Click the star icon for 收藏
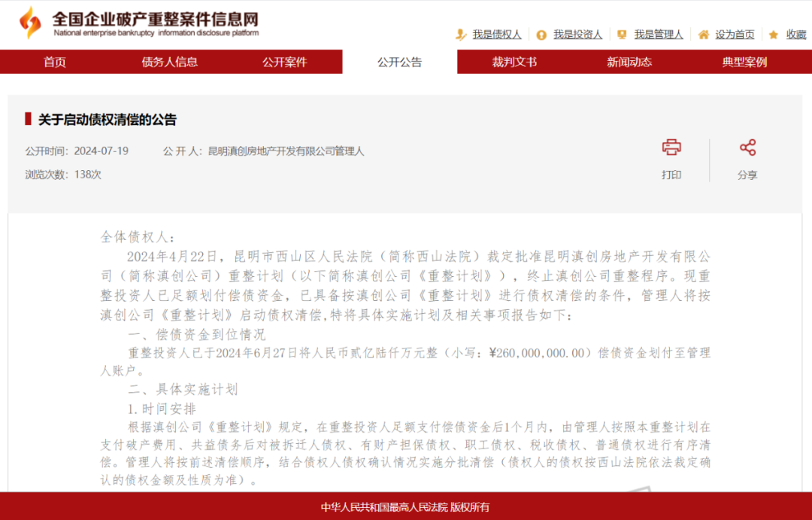The image size is (812, 520). coord(774,35)
